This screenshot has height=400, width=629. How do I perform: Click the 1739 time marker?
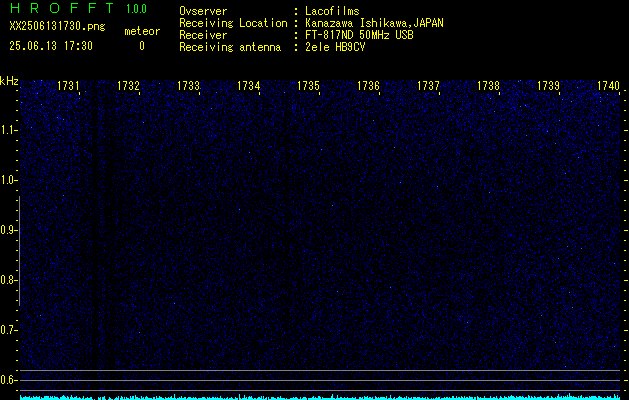pyautogui.click(x=548, y=86)
